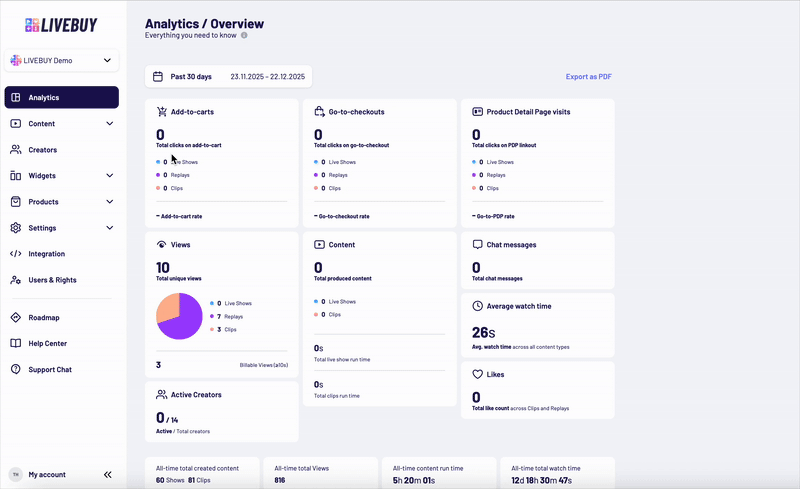Click the calendar icon in date picker
This screenshot has height=489, width=800.
(158, 77)
